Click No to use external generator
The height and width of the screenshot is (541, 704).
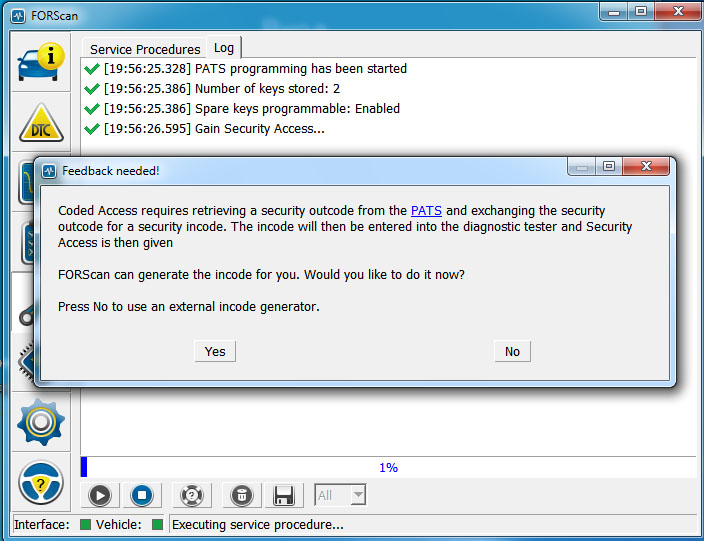point(512,351)
